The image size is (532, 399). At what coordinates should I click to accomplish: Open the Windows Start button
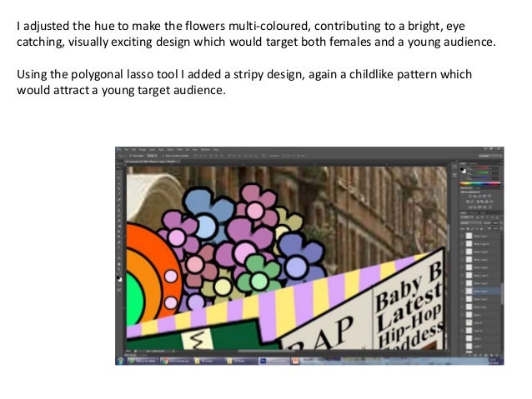120,361
